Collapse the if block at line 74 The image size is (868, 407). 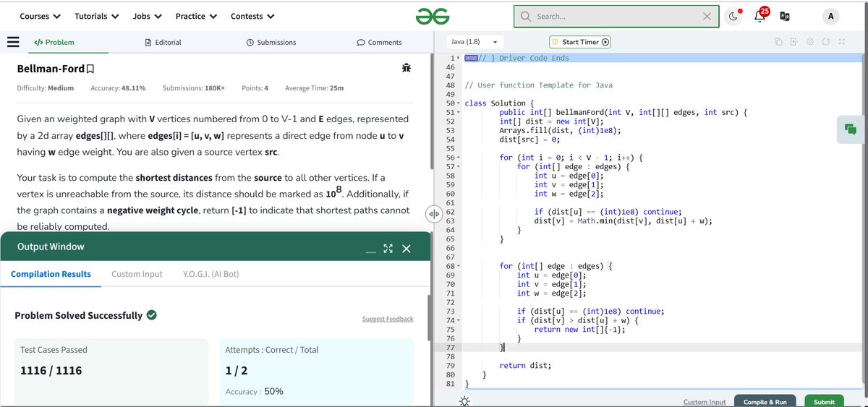coord(459,320)
